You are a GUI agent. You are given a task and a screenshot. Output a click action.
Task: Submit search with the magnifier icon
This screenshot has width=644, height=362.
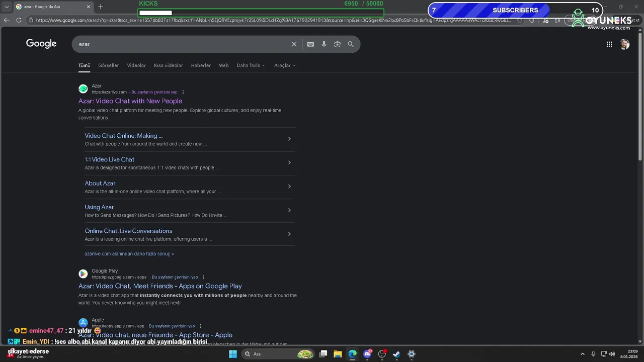click(351, 44)
